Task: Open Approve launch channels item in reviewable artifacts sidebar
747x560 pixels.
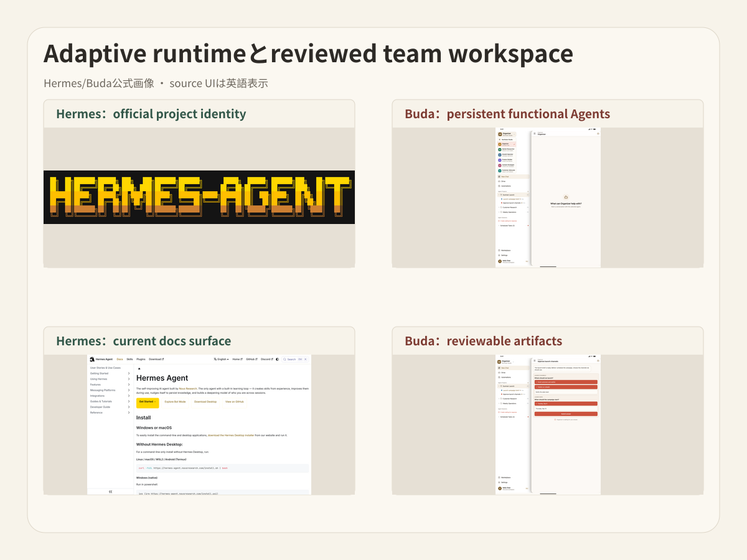Action: pyautogui.click(x=512, y=394)
